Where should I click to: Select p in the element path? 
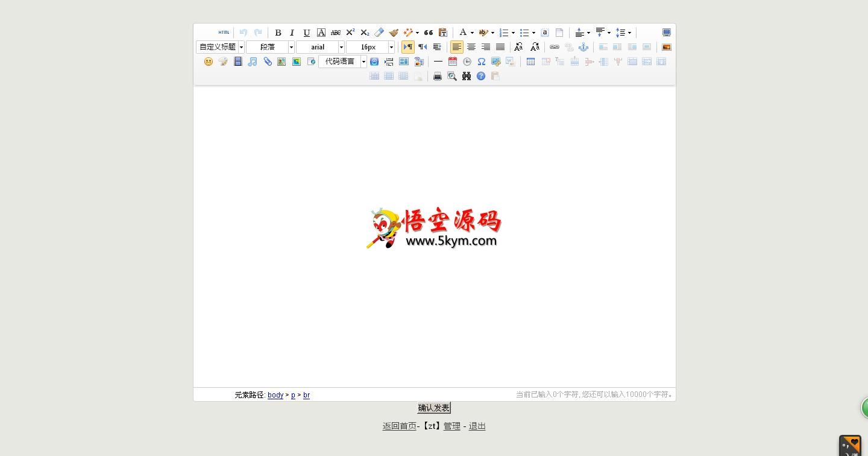coord(293,395)
